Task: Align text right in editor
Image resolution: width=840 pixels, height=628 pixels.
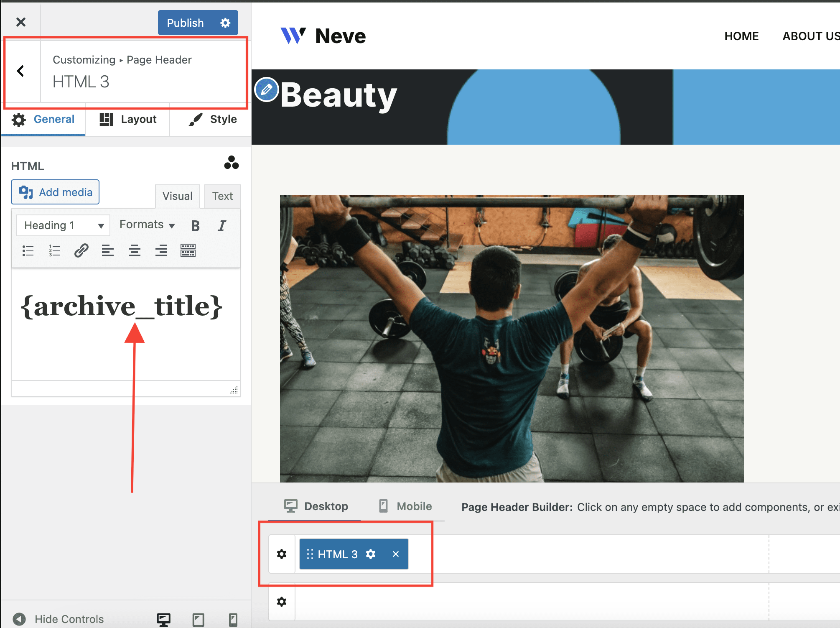Action: 161,251
